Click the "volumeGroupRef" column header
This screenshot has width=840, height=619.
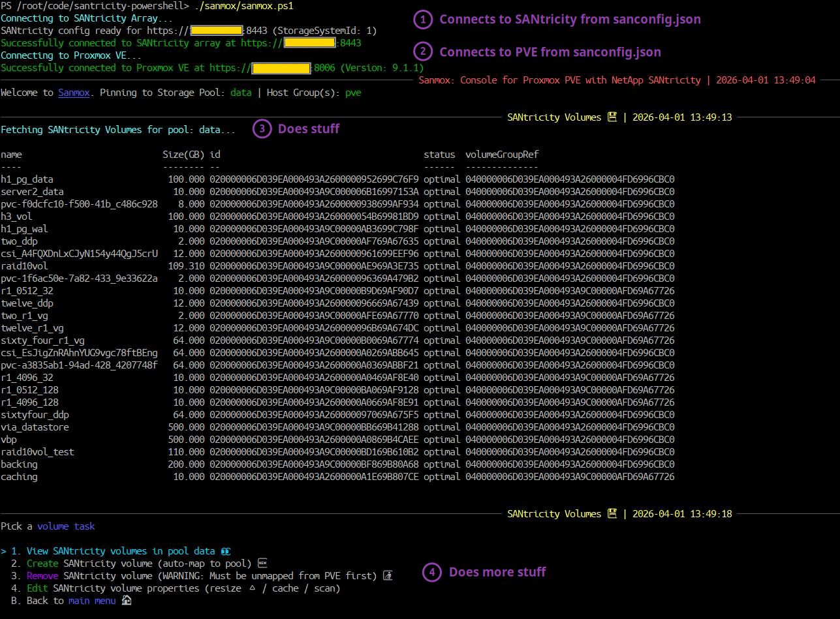pos(502,155)
